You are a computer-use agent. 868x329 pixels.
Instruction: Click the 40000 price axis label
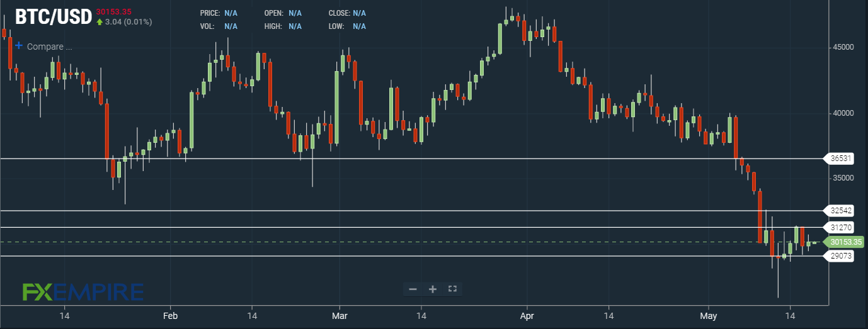(x=843, y=113)
